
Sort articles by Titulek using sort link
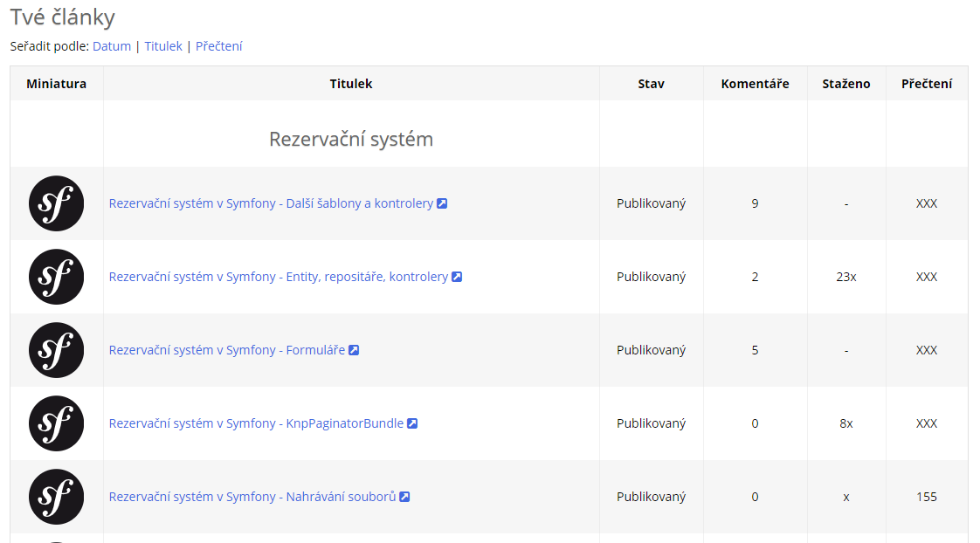[163, 46]
